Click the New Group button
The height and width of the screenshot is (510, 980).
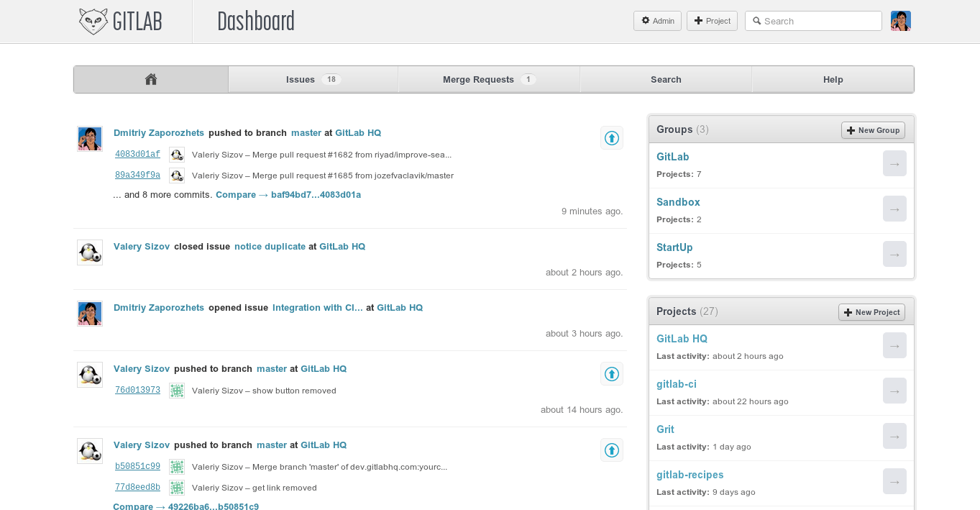pos(873,130)
